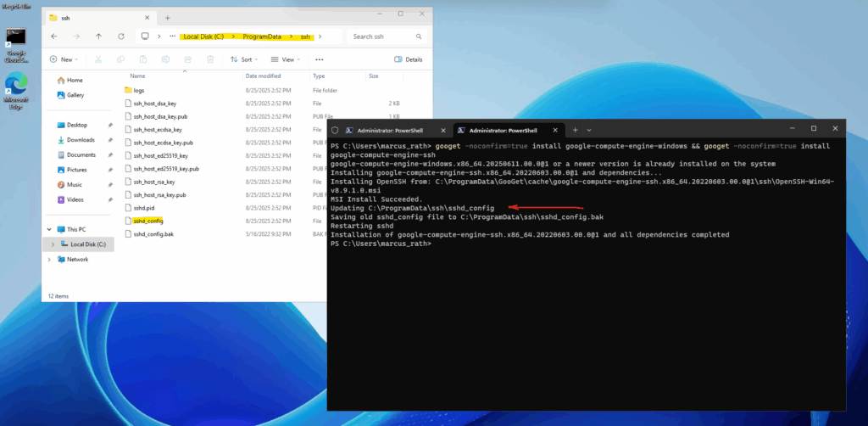This screenshot has width=868, height=426.
Task: Click the Delete trash icon in Explorer
Action: pos(210,59)
